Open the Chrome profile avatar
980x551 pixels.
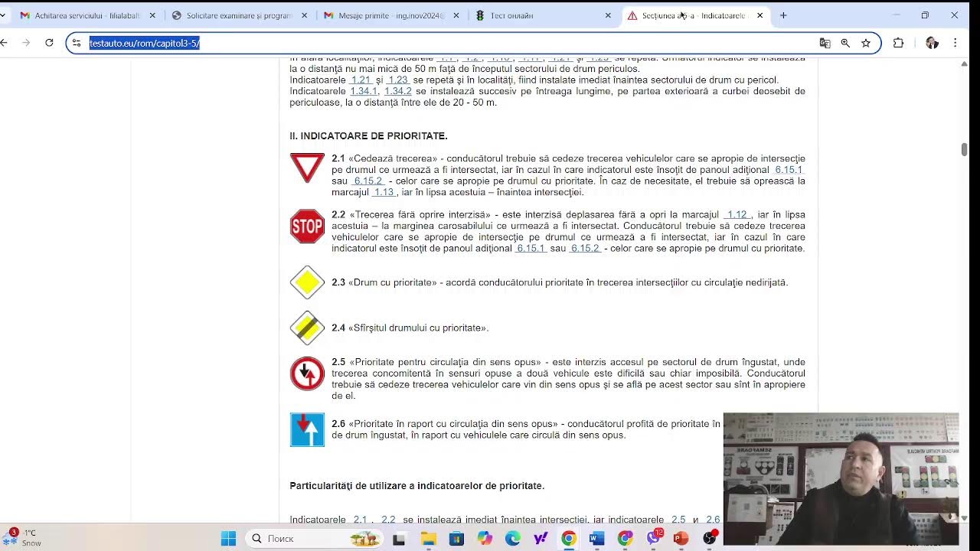point(932,43)
